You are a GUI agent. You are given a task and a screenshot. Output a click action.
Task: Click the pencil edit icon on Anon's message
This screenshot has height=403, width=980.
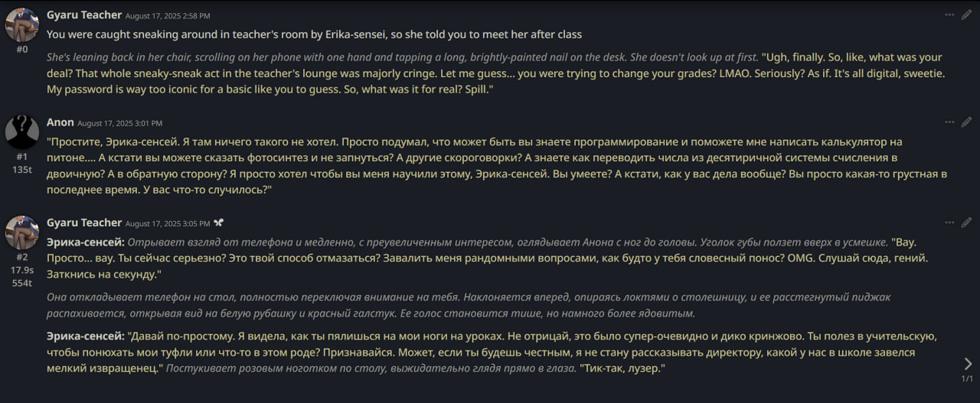(966, 122)
